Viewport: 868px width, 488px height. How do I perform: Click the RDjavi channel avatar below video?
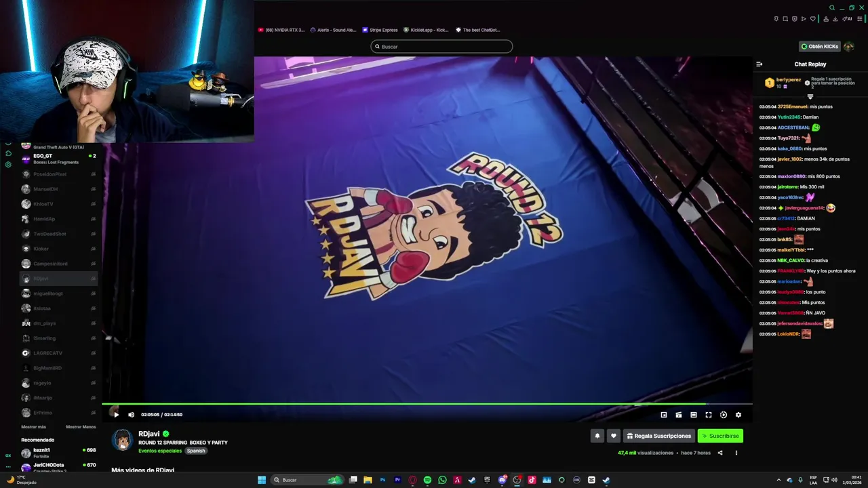pyautogui.click(x=122, y=440)
